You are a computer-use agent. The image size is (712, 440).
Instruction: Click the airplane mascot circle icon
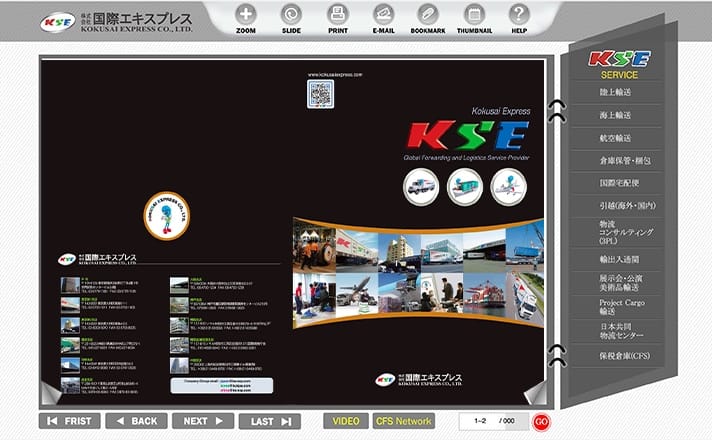pos(509,187)
